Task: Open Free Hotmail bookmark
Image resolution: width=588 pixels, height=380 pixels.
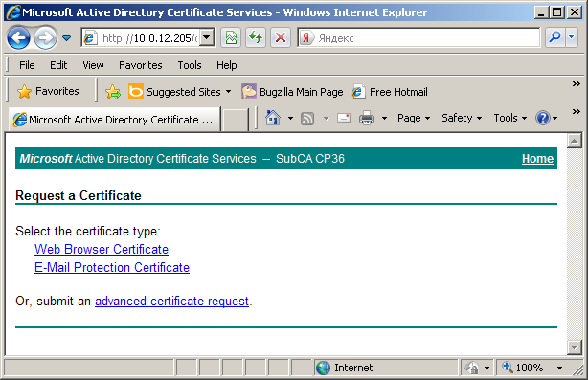Action: click(x=390, y=92)
